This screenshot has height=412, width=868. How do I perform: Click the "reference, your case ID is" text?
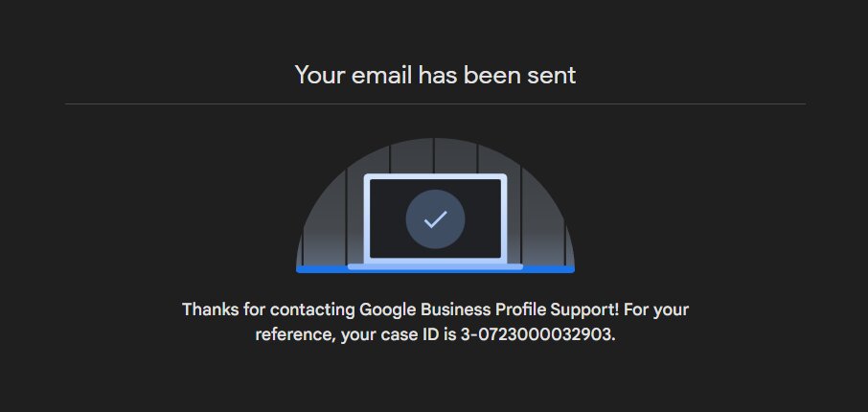356,335
